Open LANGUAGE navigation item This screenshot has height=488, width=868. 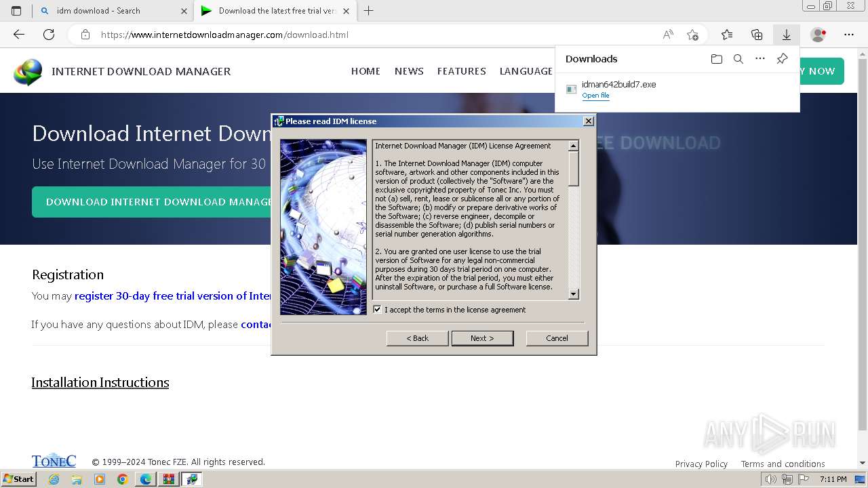click(x=526, y=71)
